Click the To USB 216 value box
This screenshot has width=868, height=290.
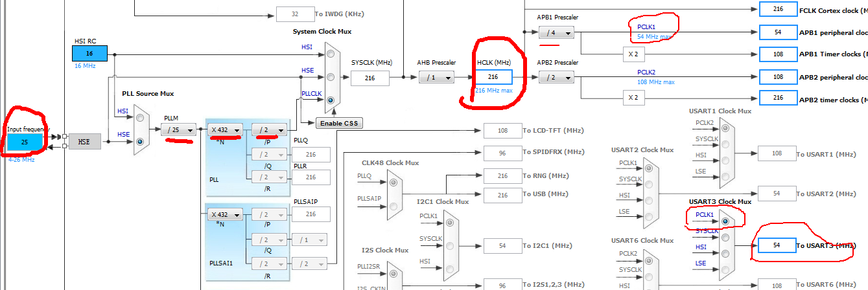pyautogui.click(x=502, y=195)
